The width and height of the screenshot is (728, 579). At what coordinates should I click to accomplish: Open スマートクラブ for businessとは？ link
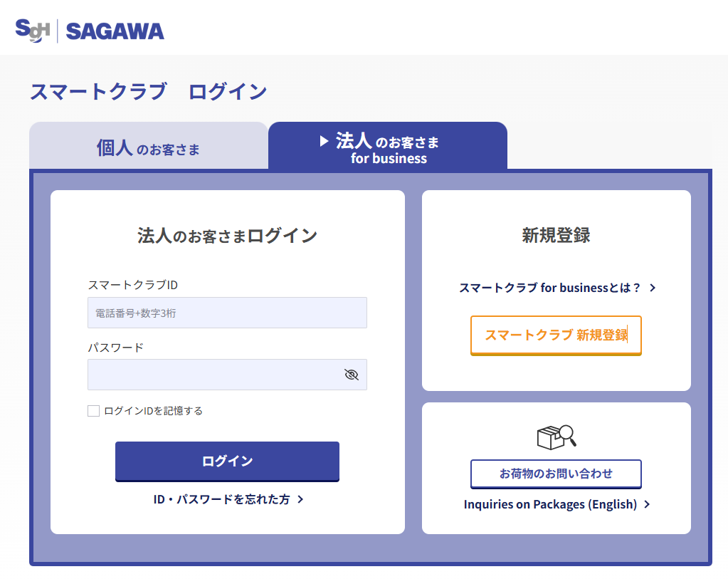(550, 288)
